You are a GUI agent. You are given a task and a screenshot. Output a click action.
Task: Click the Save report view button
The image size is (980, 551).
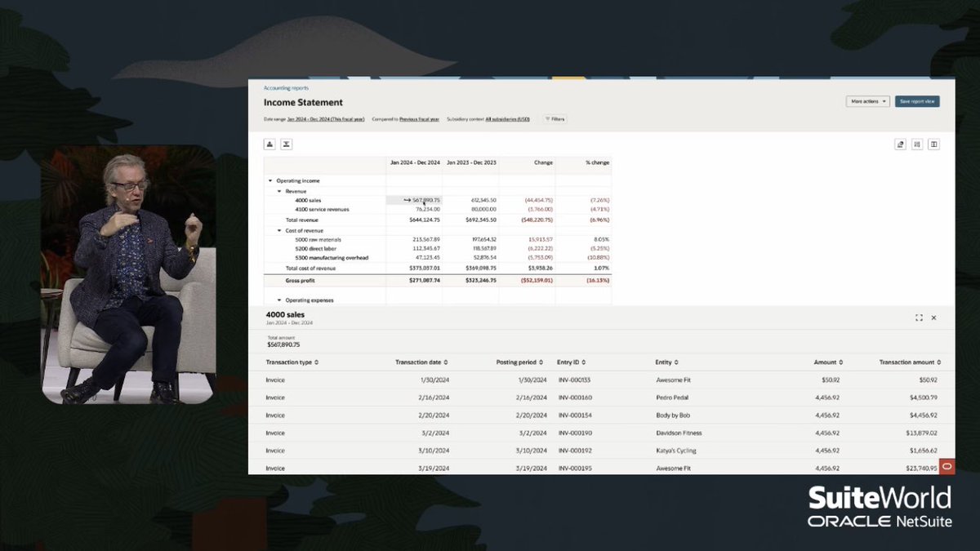tap(917, 101)
